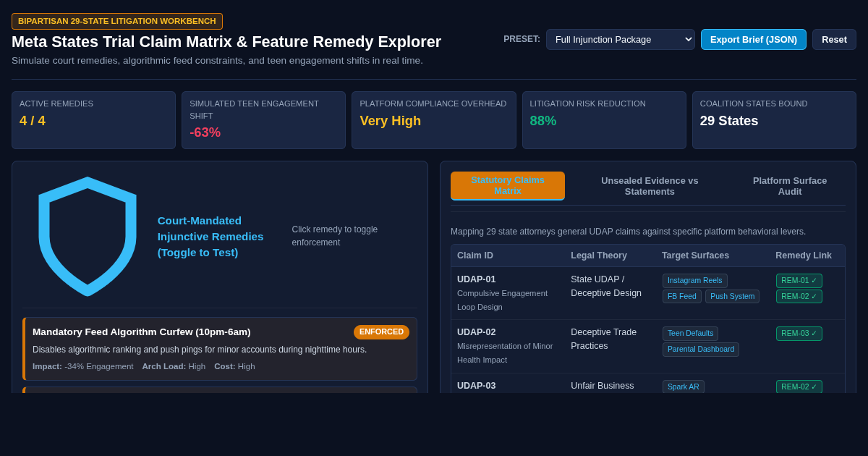Click the blue shield icon
Viewport: 868px width, 456px height.
pyautogui.click(x=88, y=236)
